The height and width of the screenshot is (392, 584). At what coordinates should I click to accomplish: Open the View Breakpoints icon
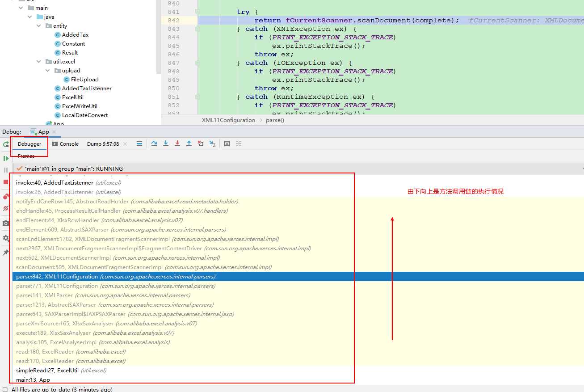[x=6, y=197]
